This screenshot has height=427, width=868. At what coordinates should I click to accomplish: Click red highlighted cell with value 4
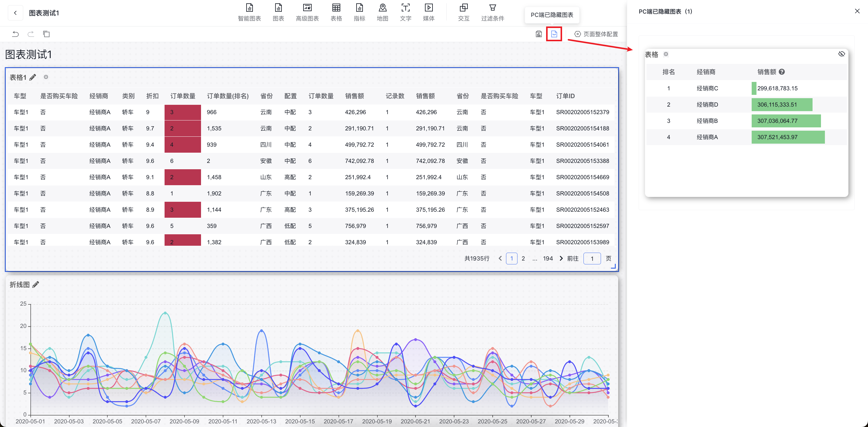click(x=183, y=145)
